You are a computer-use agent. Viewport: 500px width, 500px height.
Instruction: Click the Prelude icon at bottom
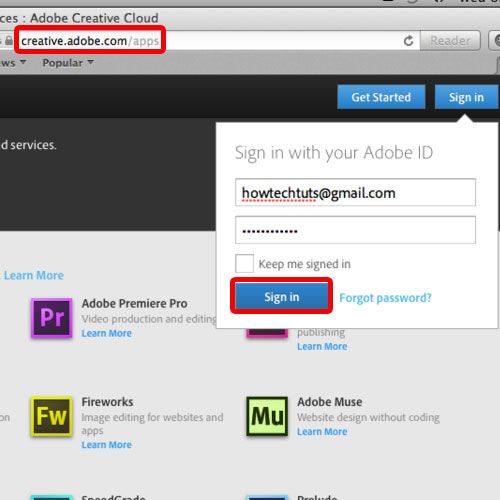tap(267, 497)
